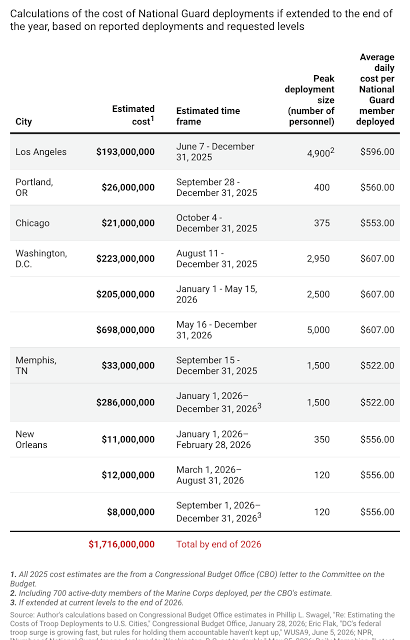Click the Memphis, TN city cell
This screenshot has width=410, height=640.
[36, 365]
